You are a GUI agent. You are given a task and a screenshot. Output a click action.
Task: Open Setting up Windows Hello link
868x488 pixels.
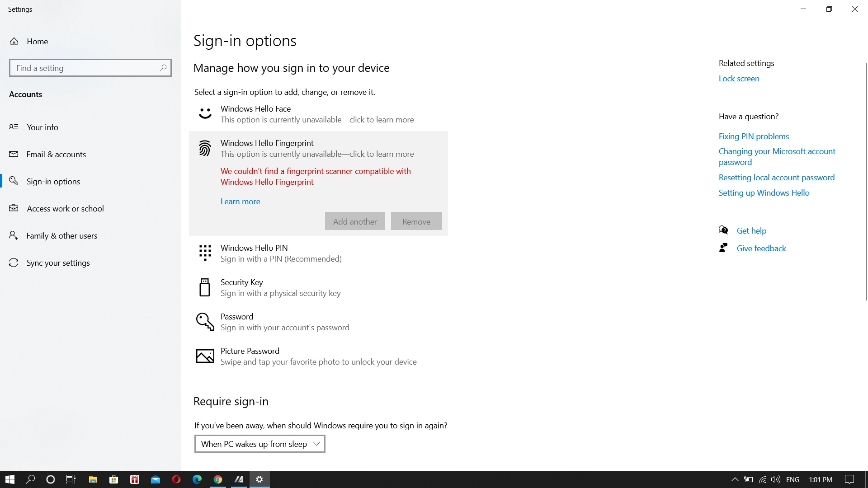pyautogui.click(x=764, y=192)
